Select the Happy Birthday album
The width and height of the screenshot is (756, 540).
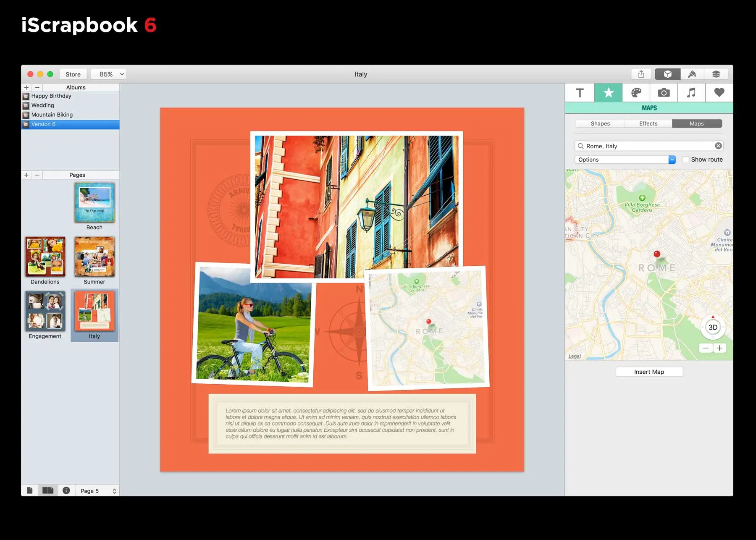tap(70, 96)
